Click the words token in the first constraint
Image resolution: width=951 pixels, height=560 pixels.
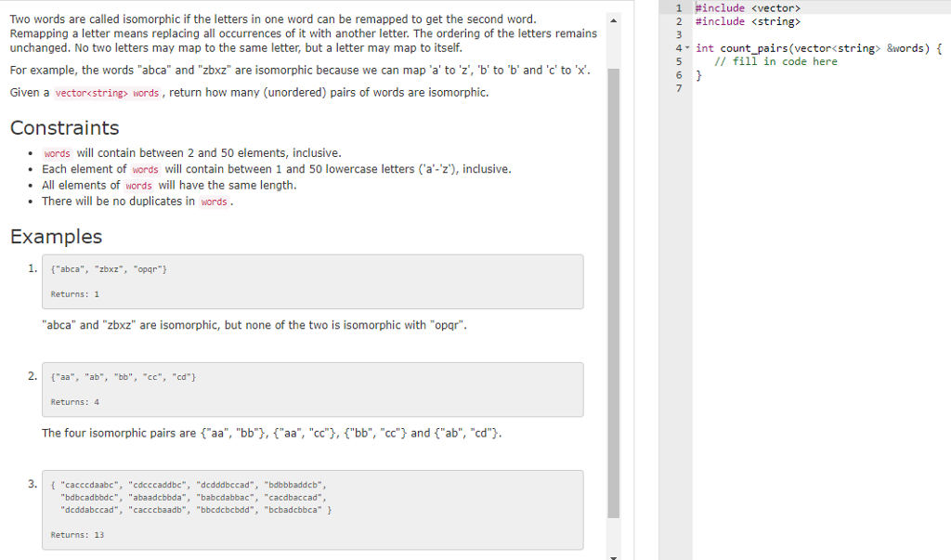[x=57, y=152]
